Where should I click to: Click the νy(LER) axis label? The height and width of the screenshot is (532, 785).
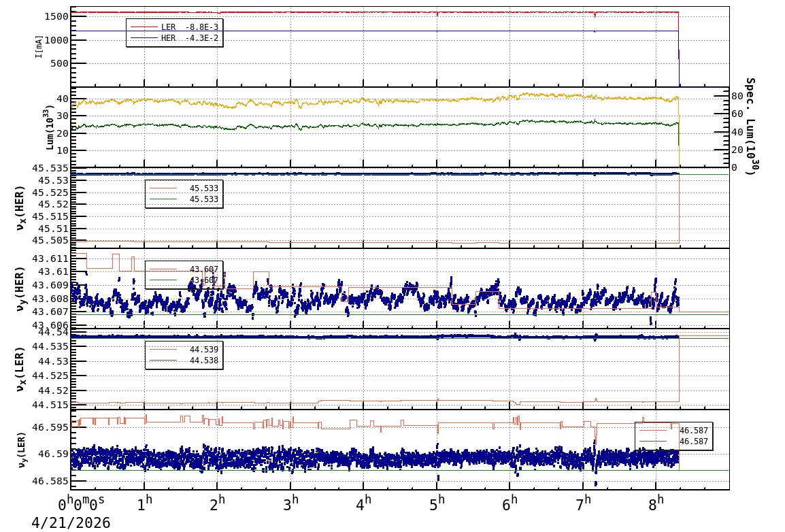[x=20, y=449]
